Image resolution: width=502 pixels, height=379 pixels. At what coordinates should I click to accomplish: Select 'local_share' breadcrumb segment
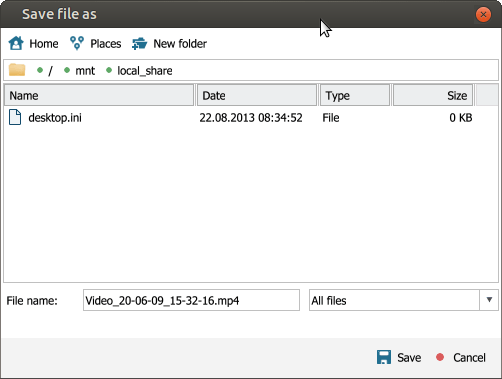[145, 71]
